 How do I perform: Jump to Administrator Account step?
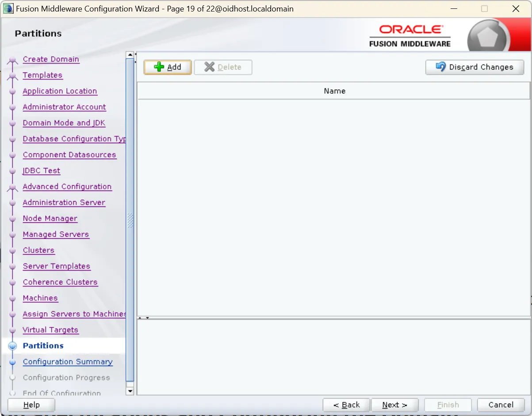[x=64, y=107]
